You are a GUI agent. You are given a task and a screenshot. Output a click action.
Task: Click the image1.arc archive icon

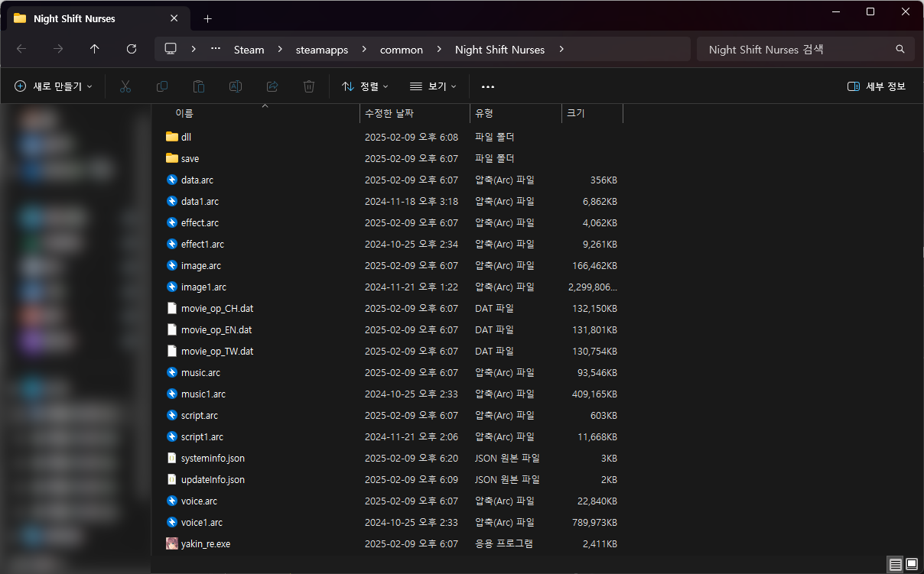tap(171, 287)
